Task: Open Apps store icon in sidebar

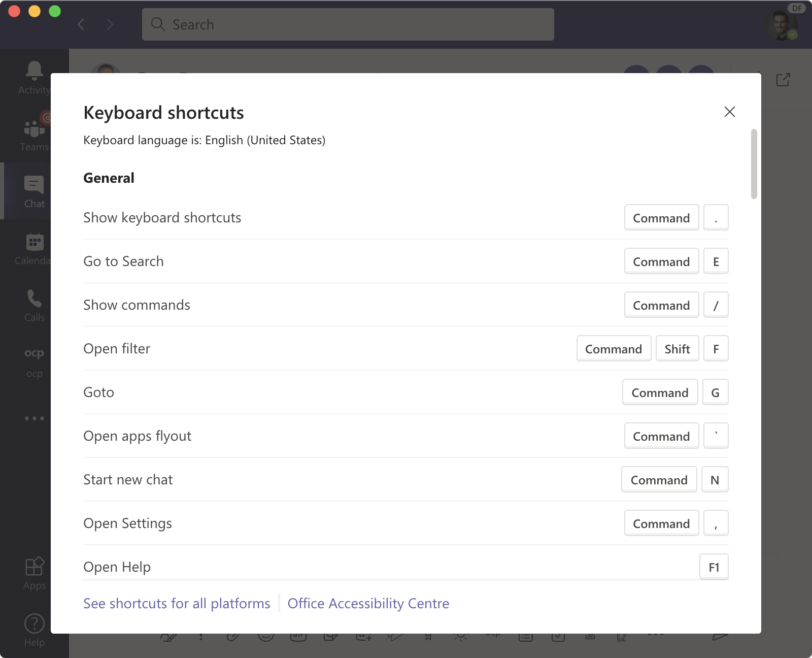Action: (35, 574)
